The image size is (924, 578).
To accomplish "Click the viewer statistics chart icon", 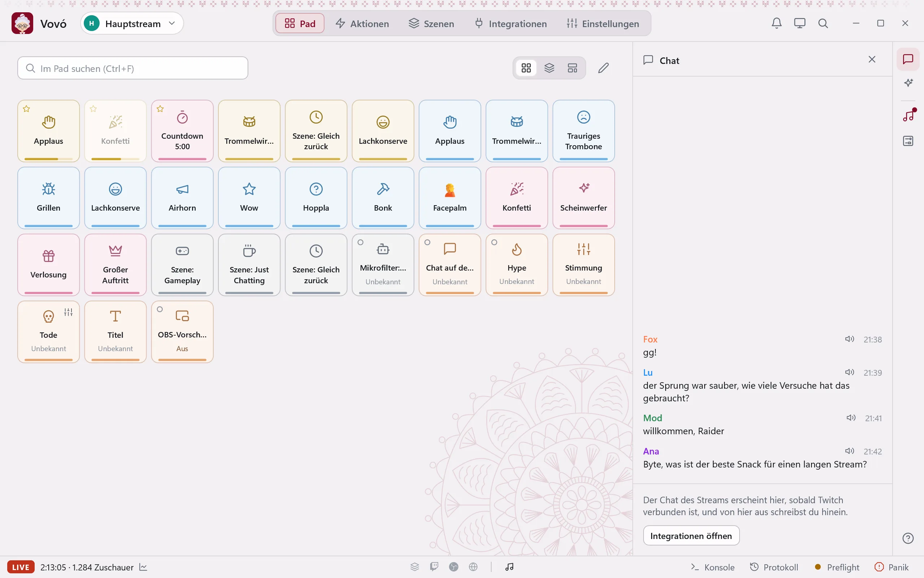I will coord(144,567).
